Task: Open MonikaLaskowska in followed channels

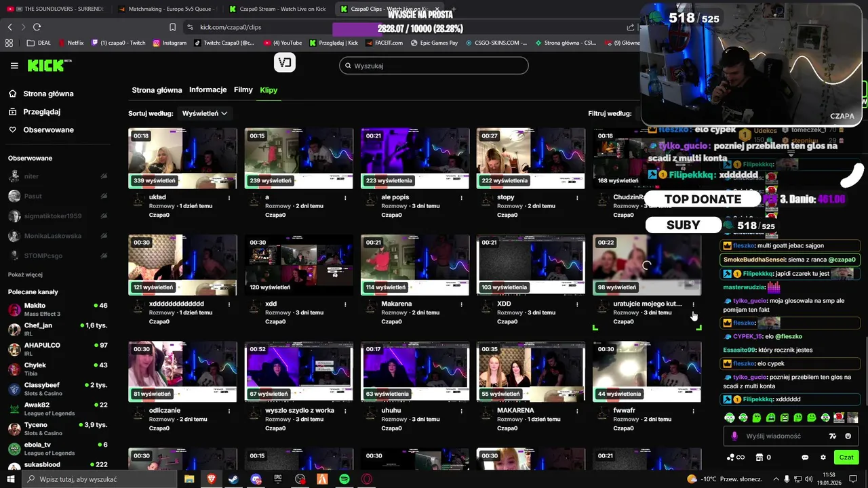Action: point(58,236)
